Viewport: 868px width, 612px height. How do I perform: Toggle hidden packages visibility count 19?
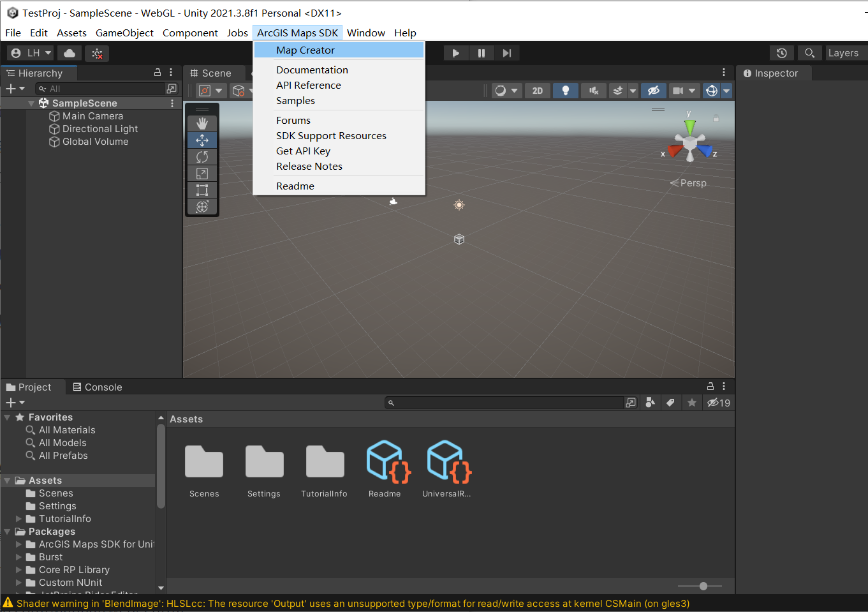click(719, 403)
